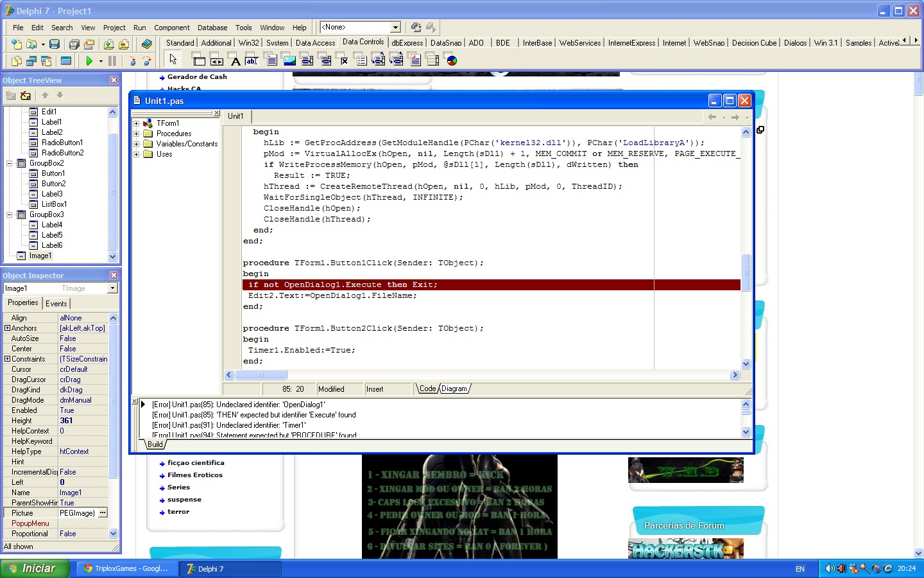Expand the Uses folder in code explorer
This screenshot has height=578, width=924.
(136, 154)
